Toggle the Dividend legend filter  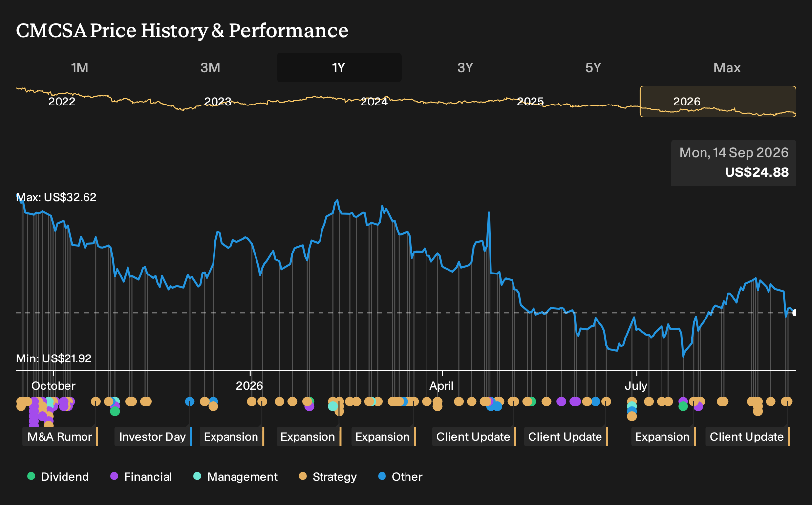click(58, 477)
